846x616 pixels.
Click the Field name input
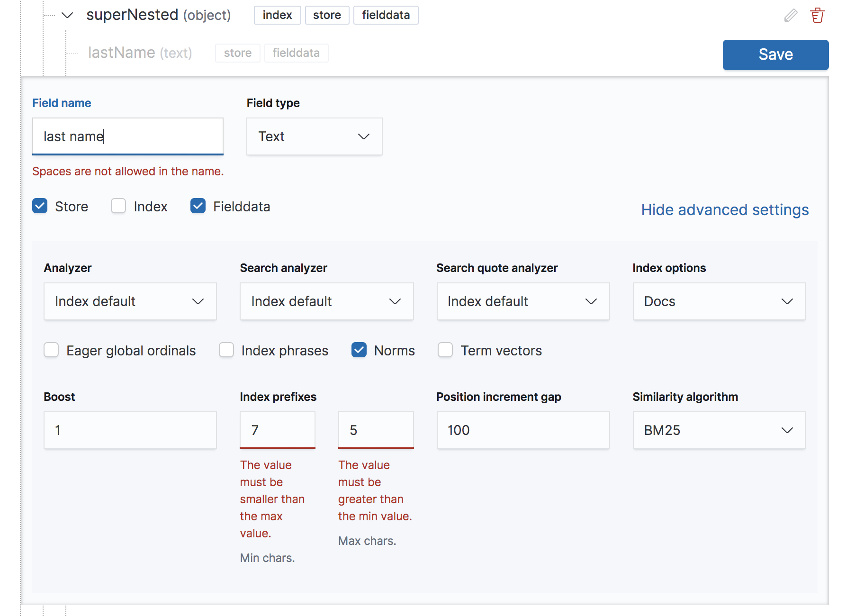pyautogui.click(x=127, y=136)
